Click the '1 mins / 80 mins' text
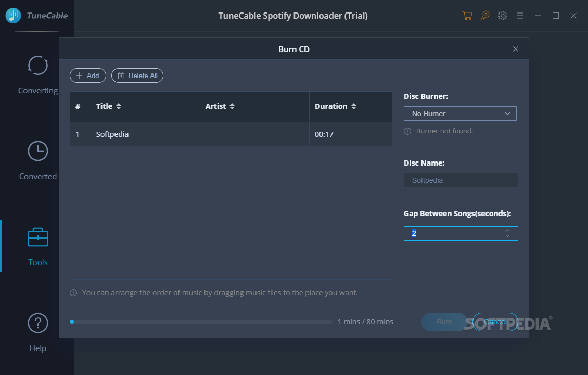This screenshot has width=588, height=375. coord(366,322)
